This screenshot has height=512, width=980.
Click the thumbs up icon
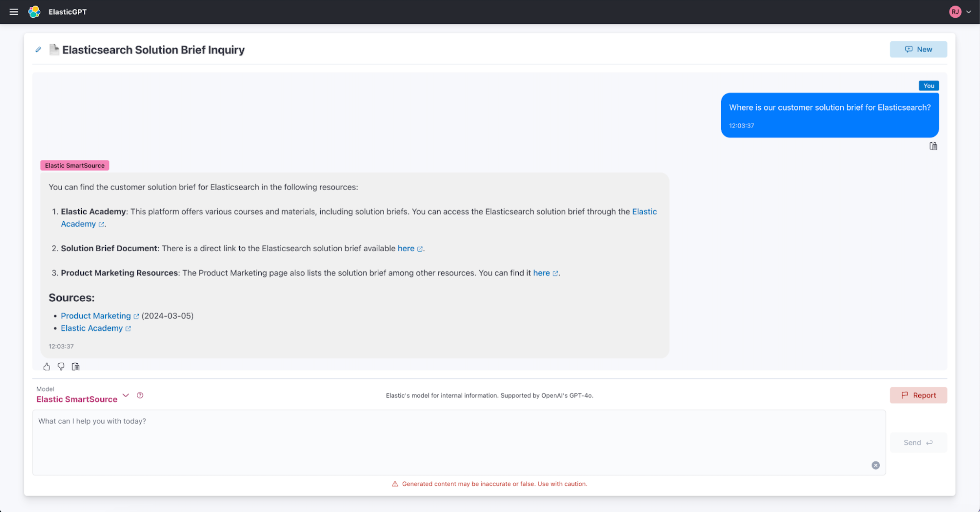[x=46, y=367]
